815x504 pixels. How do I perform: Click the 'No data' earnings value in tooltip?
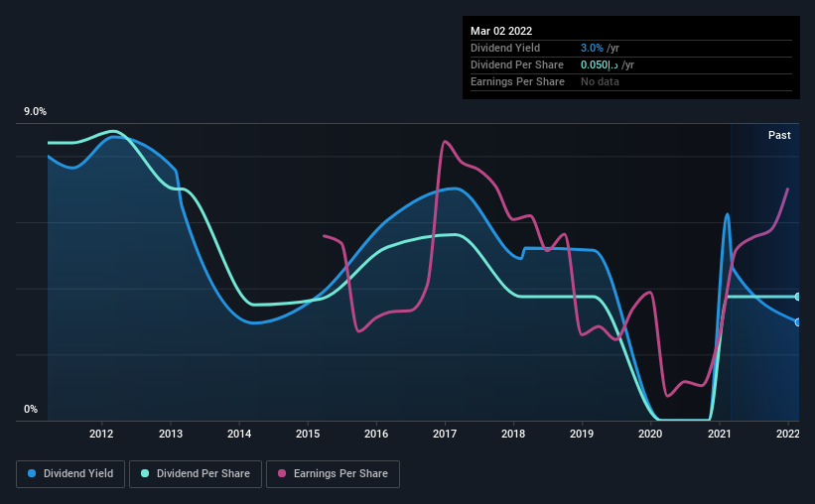coord(600,81)
